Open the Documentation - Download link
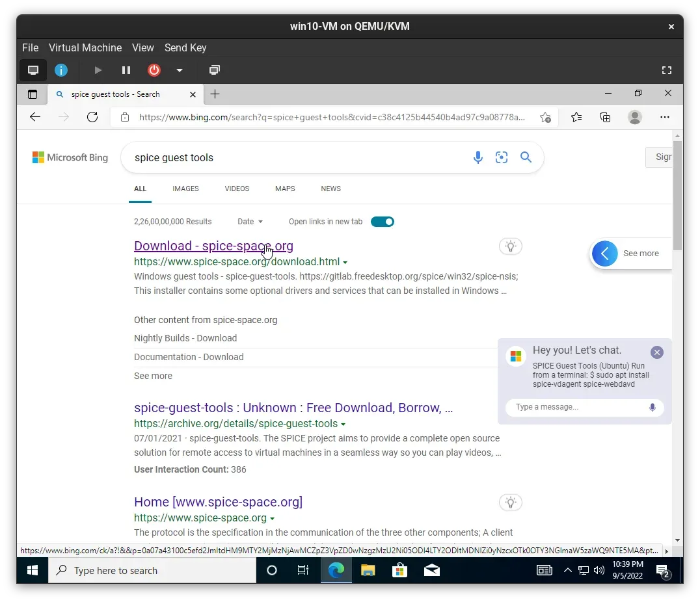The image size is (700, 602). coord(189,357)
